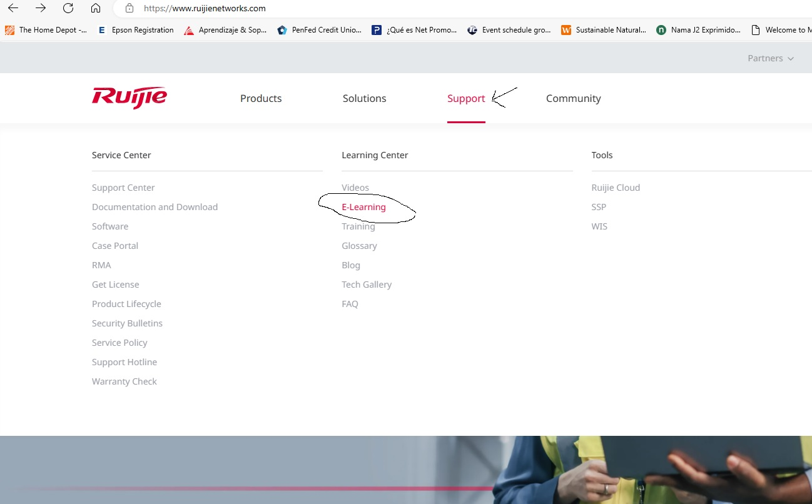Open Tech Gallery link
The image size is (812, 504).
367,285
